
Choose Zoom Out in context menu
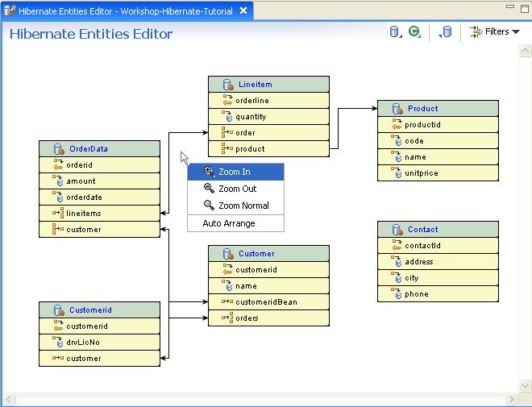tap(235, 189)
